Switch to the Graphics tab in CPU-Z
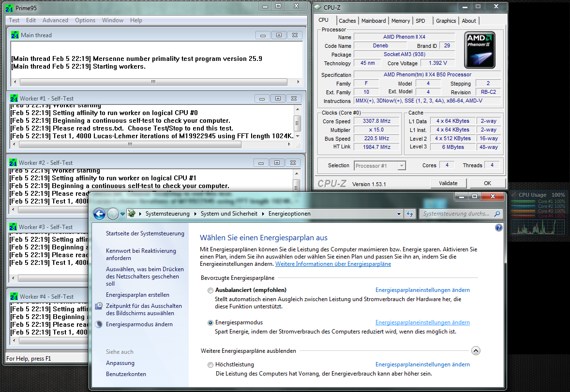The image size is (570, 392). (446, 21)
